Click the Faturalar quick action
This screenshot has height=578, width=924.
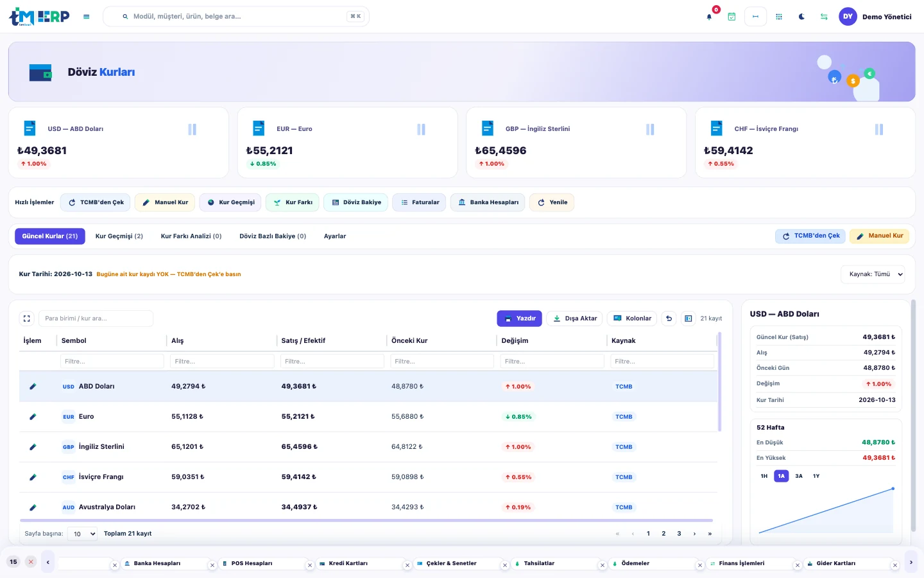pos(420,202)
